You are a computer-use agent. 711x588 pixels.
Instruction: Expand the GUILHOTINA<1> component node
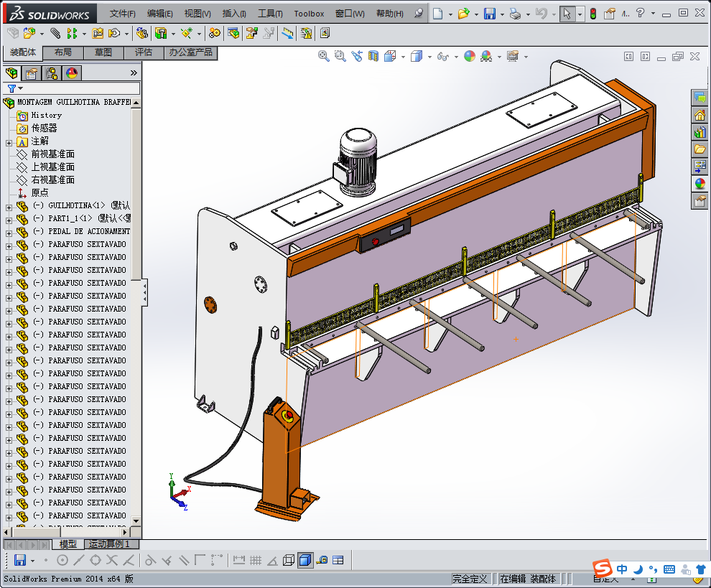click(x=9, y=206)
